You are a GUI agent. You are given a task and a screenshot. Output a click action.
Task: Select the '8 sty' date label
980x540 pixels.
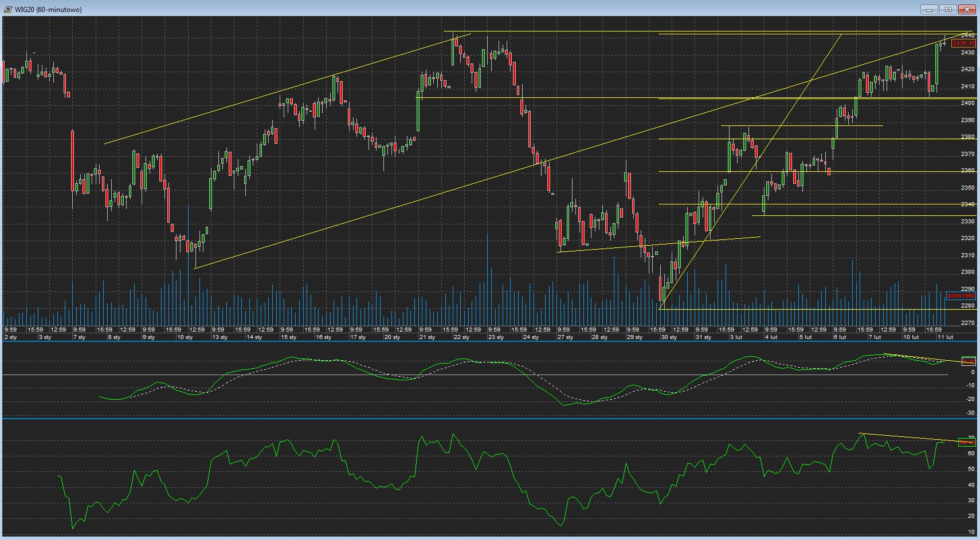pyautogui.click(x=114, y=337)
